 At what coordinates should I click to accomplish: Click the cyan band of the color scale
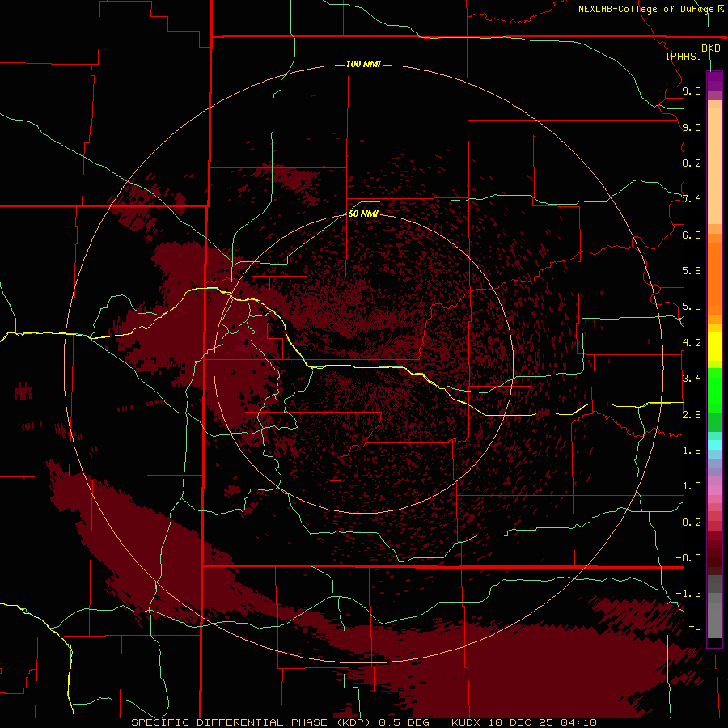[x=714, y=445]
